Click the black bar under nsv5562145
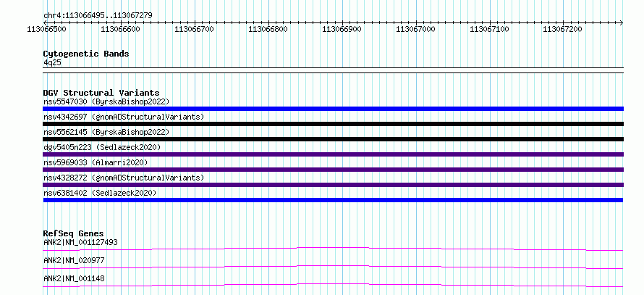 coord(334,139)
